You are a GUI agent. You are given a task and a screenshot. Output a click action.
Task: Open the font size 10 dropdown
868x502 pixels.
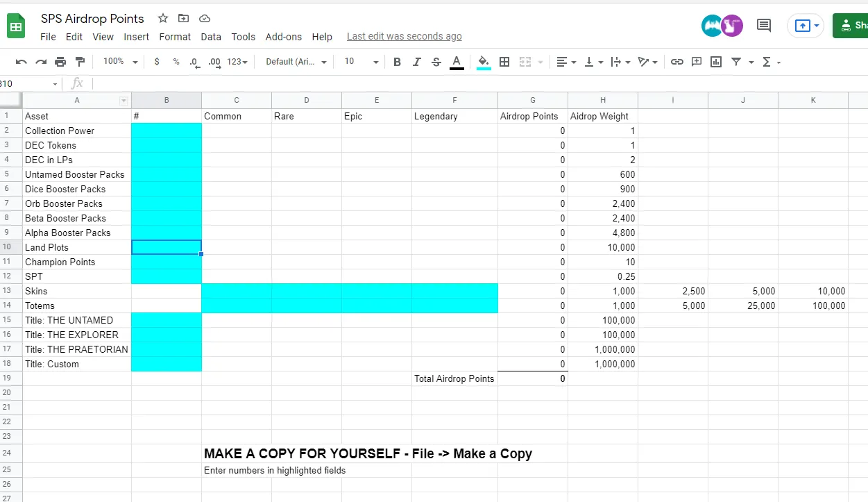click(x=361, y=62)
